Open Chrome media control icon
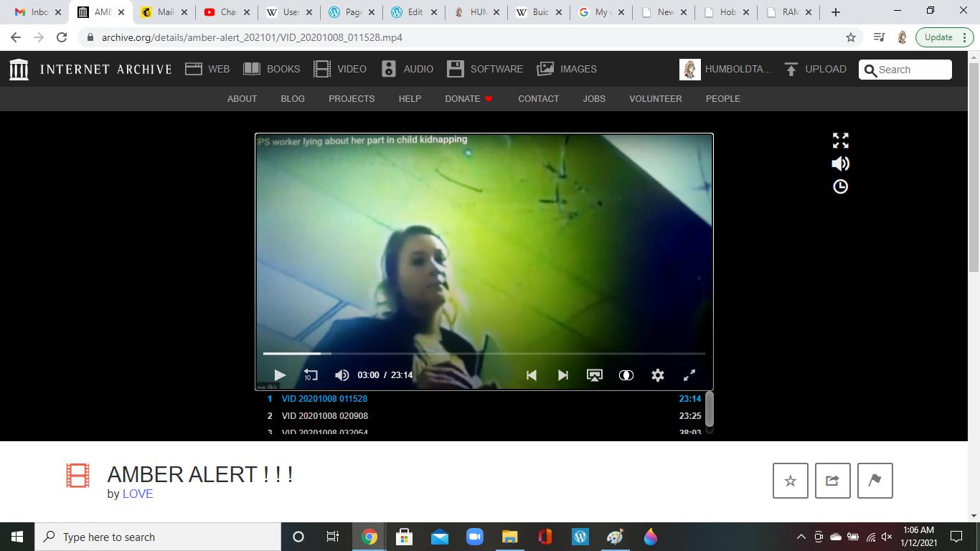 (879, 37)
